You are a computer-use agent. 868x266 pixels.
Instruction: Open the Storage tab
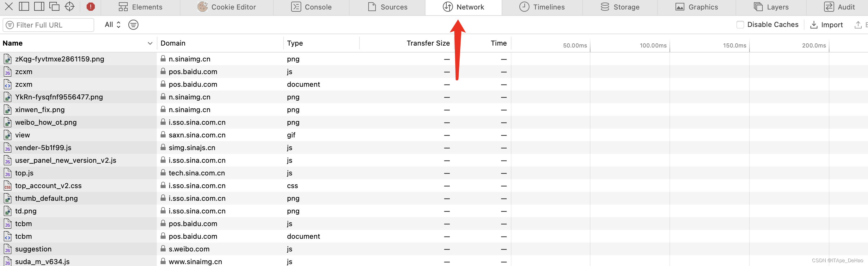pyautogui.click(x=620, y=7)
